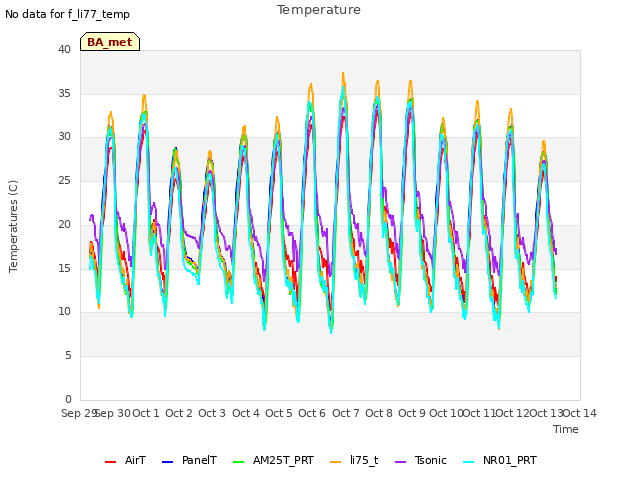Click the 25 y-axis tick label
The height and width of the screenshot is (480, 640).
click(64, 180)
